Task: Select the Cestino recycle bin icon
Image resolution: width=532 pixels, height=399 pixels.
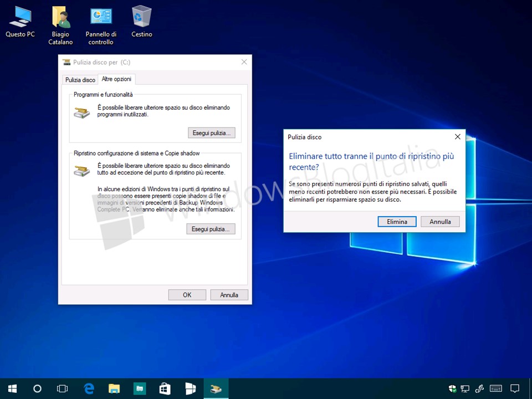Action: (141, 22)
